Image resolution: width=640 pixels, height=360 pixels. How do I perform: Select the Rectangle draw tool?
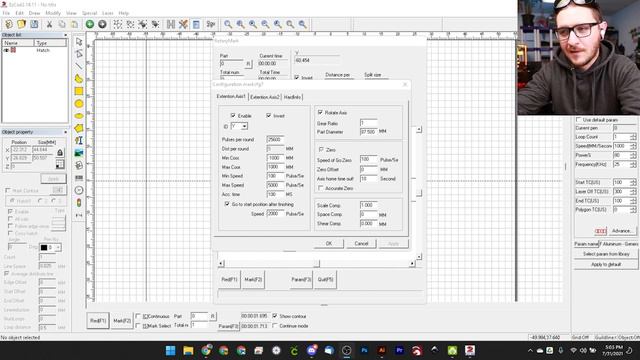[x=79, y=91]
